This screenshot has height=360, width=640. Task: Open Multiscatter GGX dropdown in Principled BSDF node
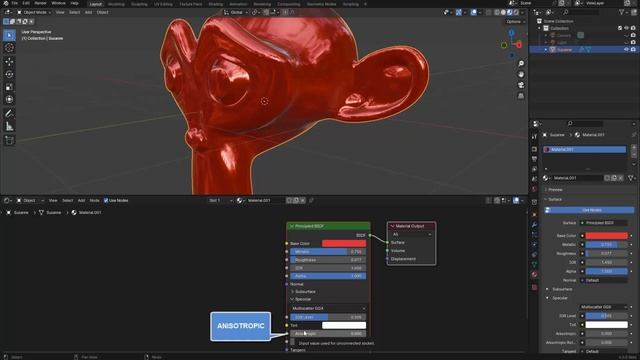coord(328,309)
